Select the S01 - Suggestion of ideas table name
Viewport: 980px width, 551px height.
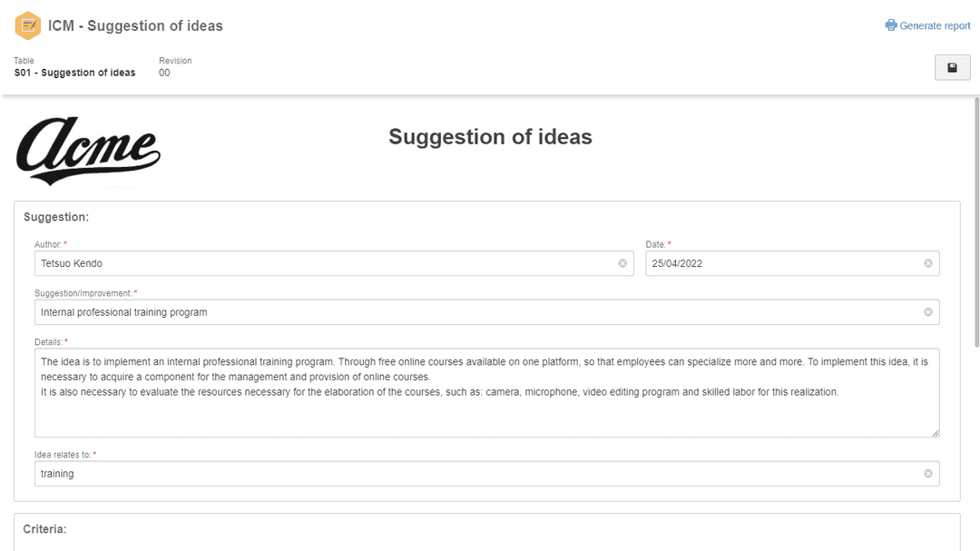tap(75, 73)
